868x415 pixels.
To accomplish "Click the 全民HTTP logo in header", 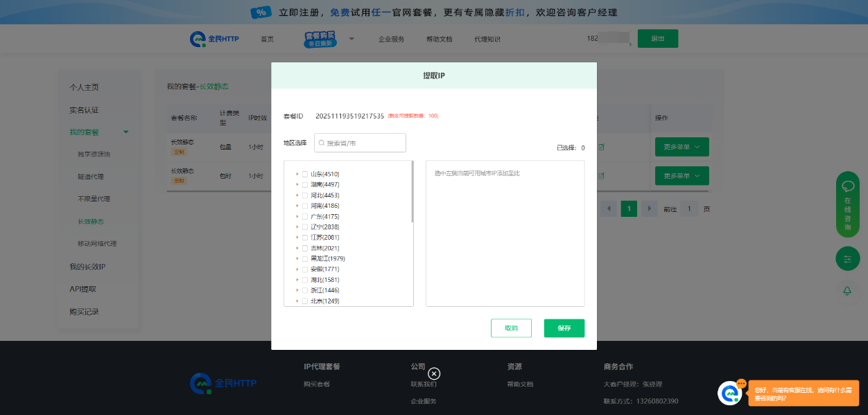I will click(214, 39).
